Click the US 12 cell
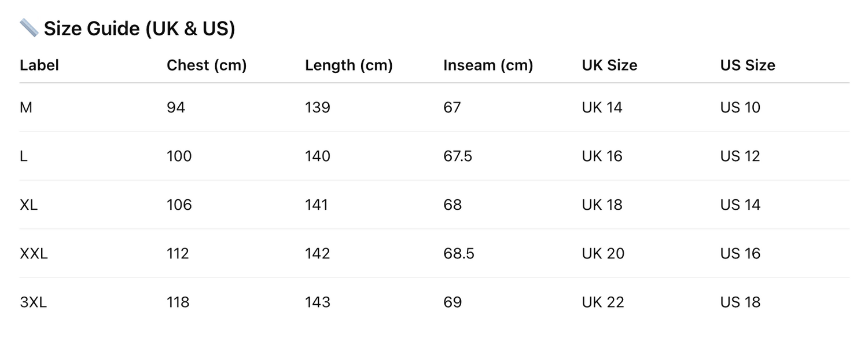The width and height of the screenshot is (868, 343). pyautogui.click(x=740, y=156)
